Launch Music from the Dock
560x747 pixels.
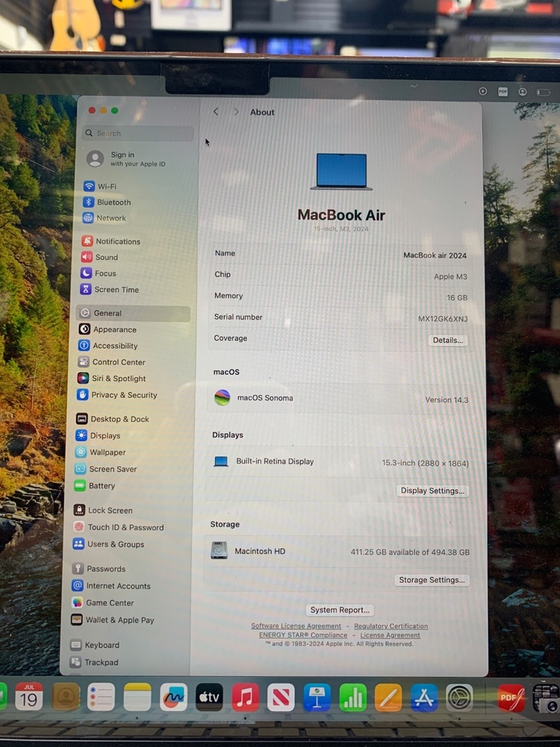(x=245, y=697)
